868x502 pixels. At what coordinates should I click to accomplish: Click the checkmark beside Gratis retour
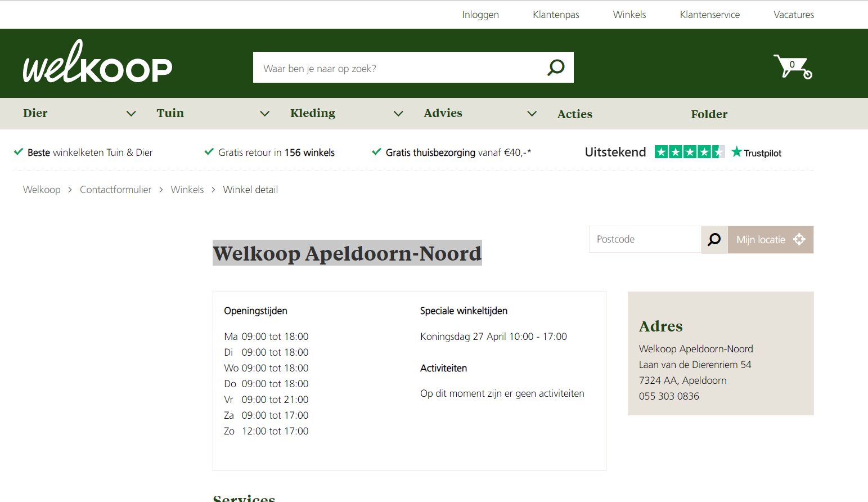tap(209, 152)
